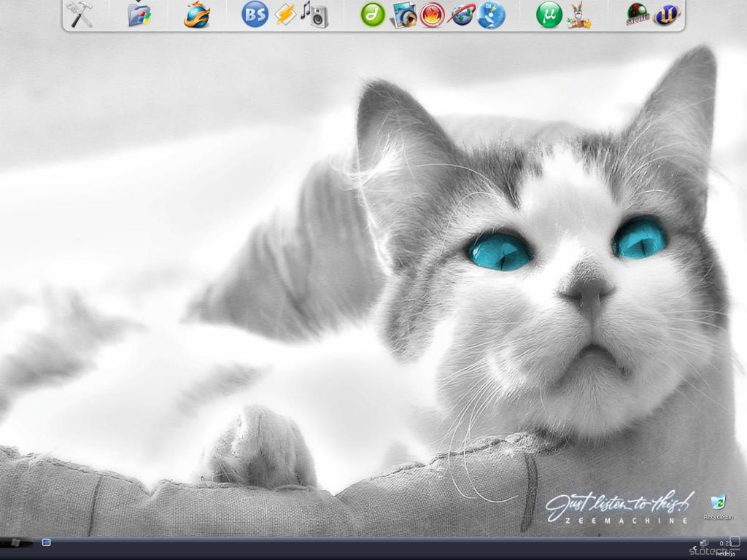Launch the green Dreamweaver circle icon

point(373,15)
